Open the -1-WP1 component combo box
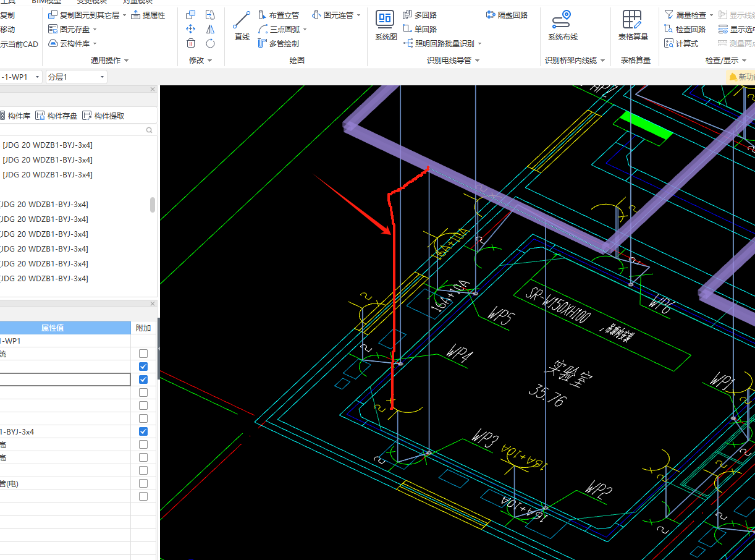Image resolution: width=755 pixels, height=560 pixels. 20,77
